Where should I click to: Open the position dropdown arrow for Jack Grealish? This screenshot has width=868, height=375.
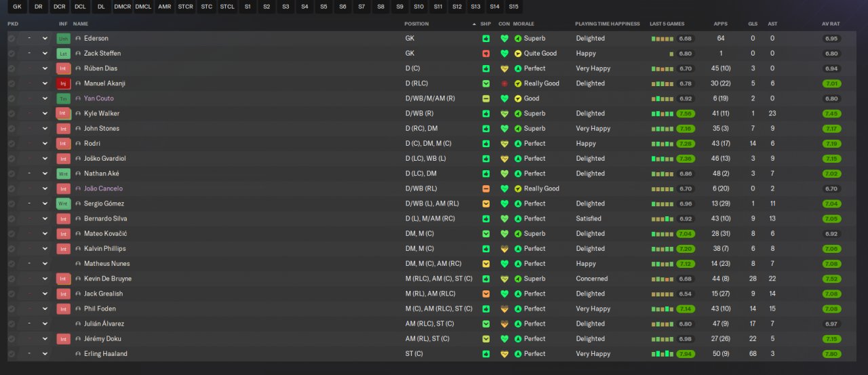[45, 294]
